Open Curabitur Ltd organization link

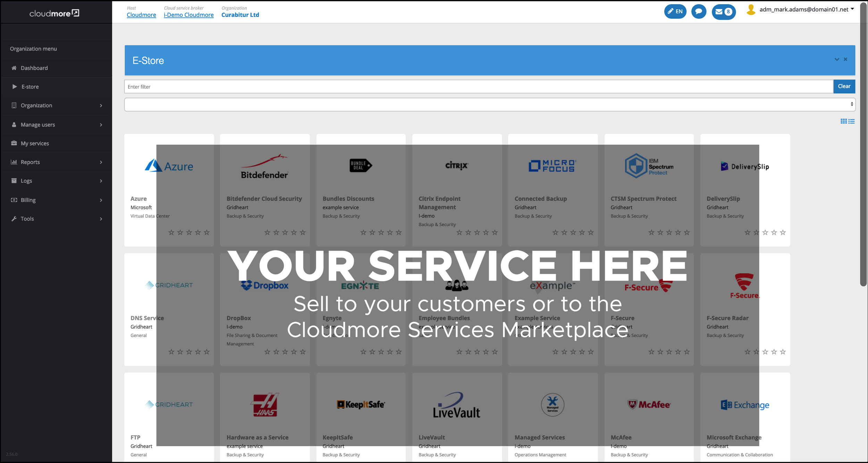pos(240,15)
